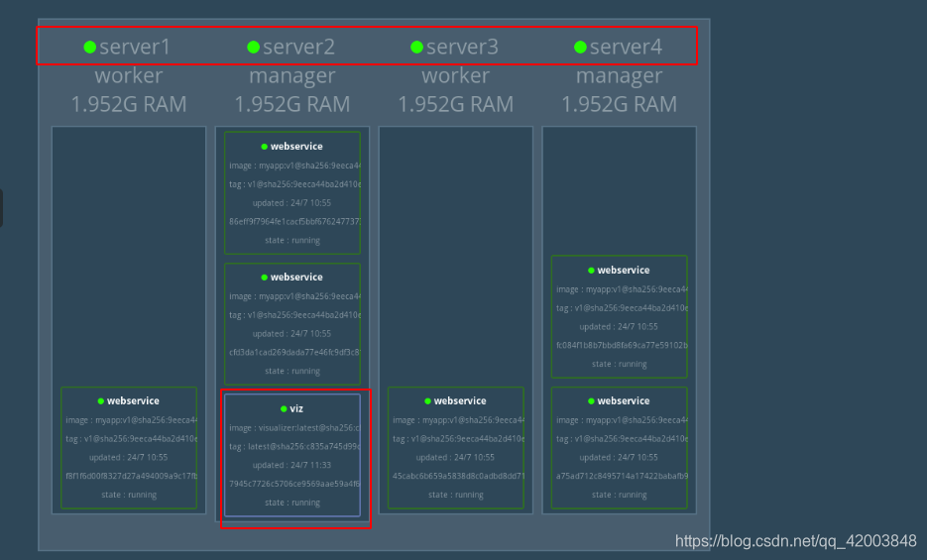This screenshot has height=560, width=927.
Task: Click updated 24/7 10:55 in server3's container
Action: tap(455, 458)
